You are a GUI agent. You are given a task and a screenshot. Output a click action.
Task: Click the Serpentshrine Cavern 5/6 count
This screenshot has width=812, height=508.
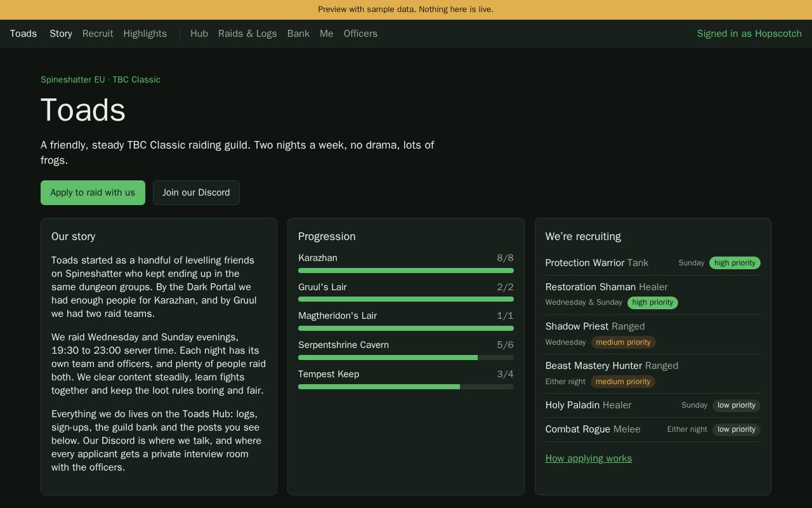[505, 345]
